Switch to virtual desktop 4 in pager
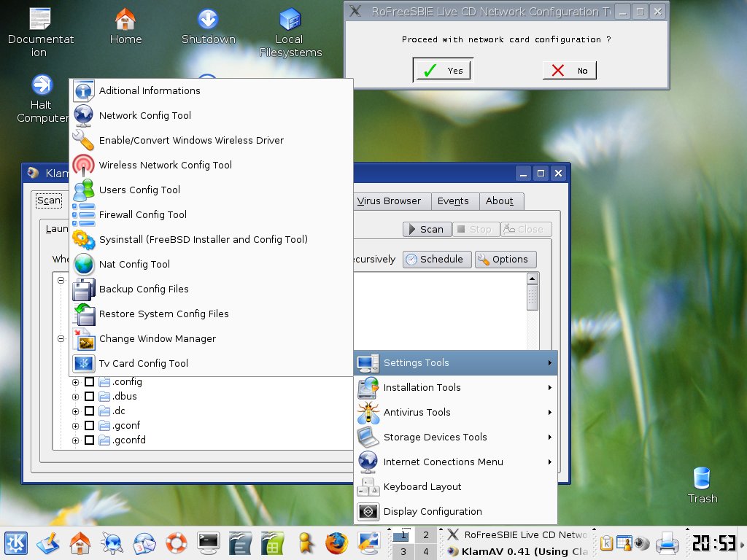747x560 pixels. 426,552
